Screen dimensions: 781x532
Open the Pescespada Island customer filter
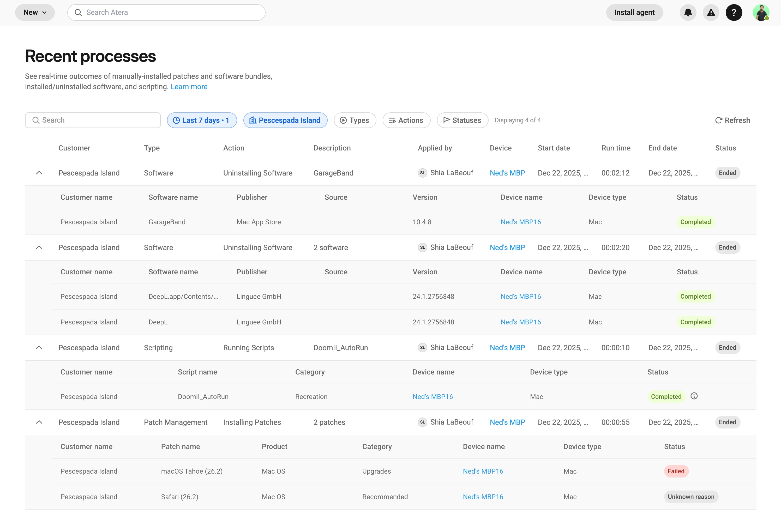[x=285, y=120]
